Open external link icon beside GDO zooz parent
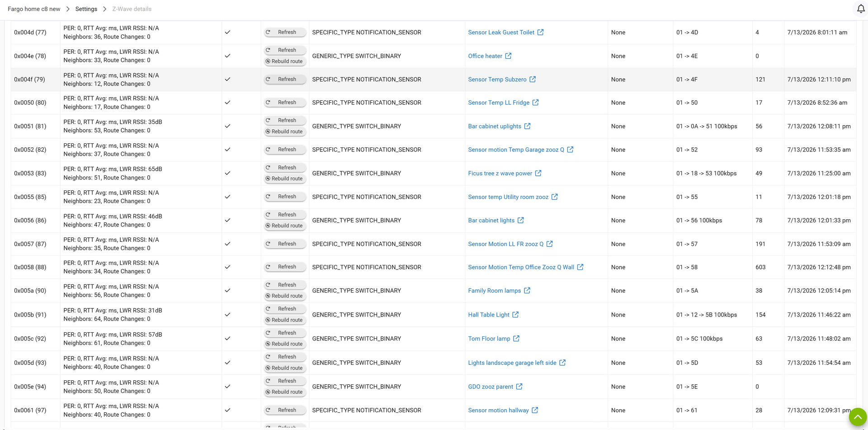The width and height of the screenshot is (868, 430). point(519,387)
